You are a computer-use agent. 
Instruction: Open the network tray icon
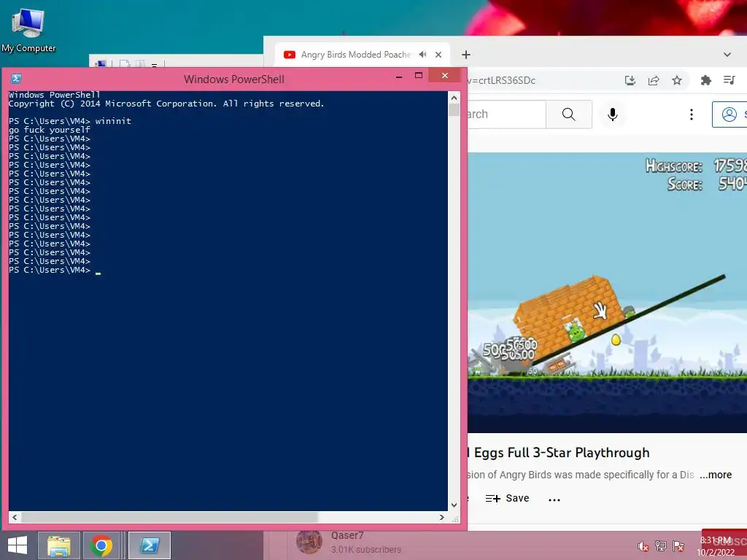coord(661,546)
